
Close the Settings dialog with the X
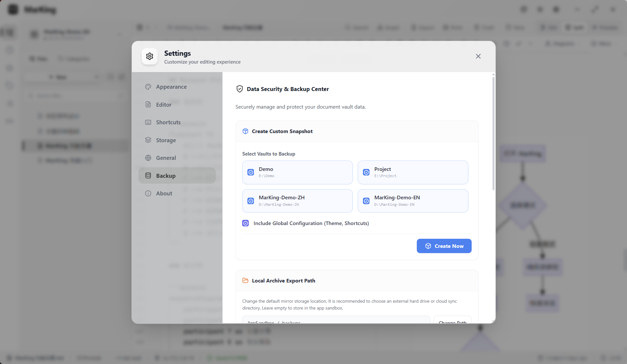point(478,56)
